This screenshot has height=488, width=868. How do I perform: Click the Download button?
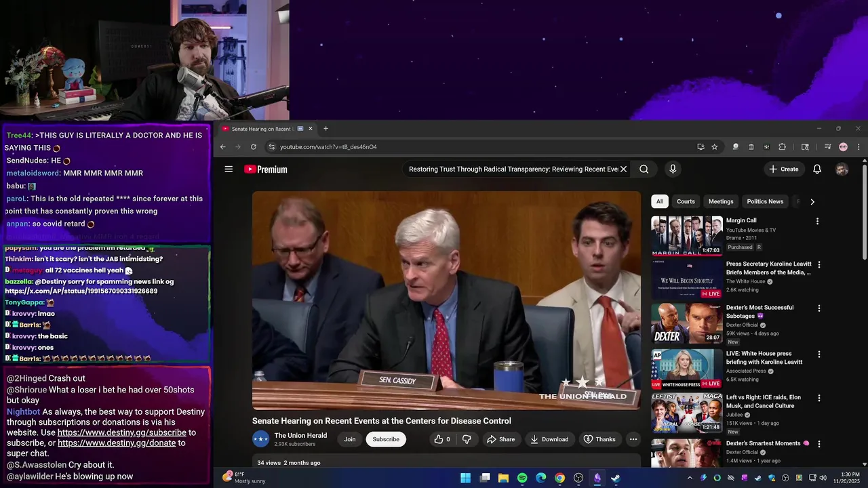[549, 439]
